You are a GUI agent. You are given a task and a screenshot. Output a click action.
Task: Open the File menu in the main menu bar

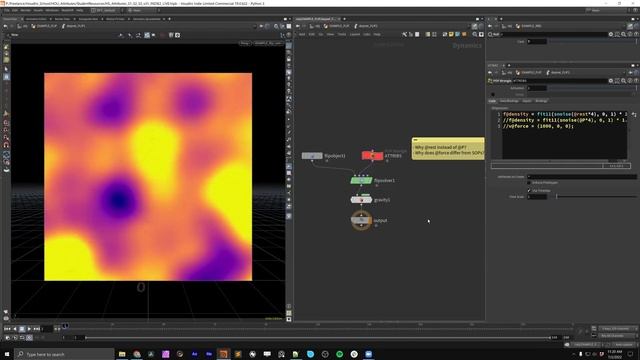(x=7, y=10)
